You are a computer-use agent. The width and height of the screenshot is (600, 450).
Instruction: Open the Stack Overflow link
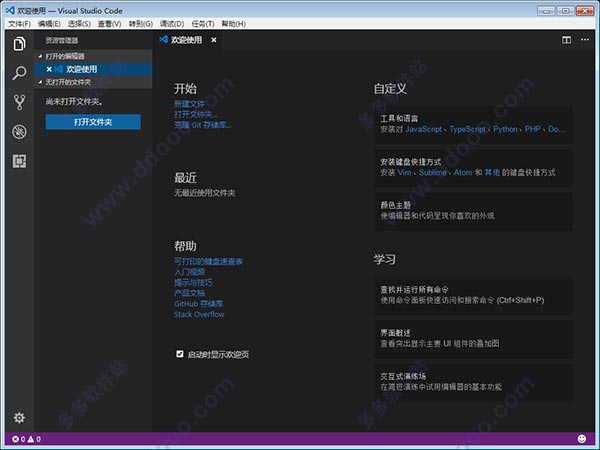(x=199, y=314)
